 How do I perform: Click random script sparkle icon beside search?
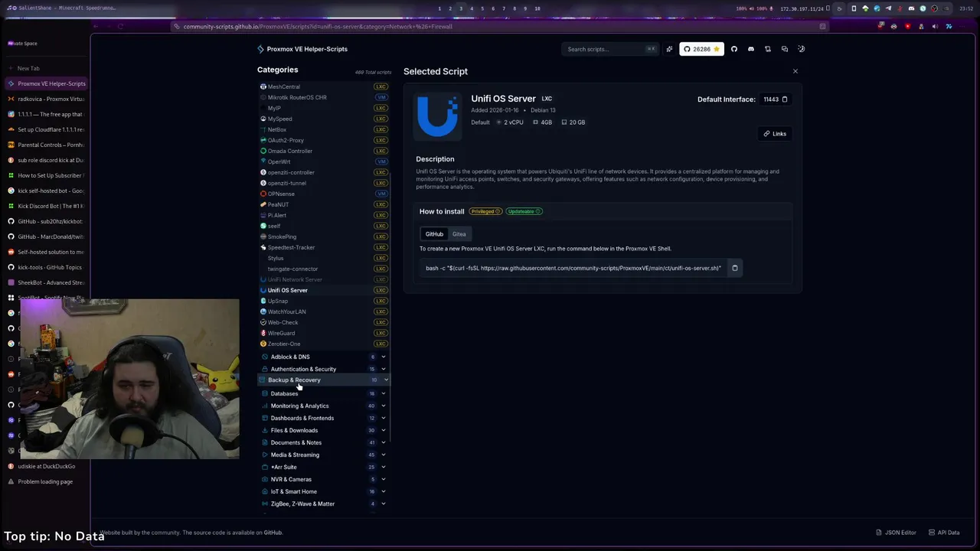pos(669,49)
